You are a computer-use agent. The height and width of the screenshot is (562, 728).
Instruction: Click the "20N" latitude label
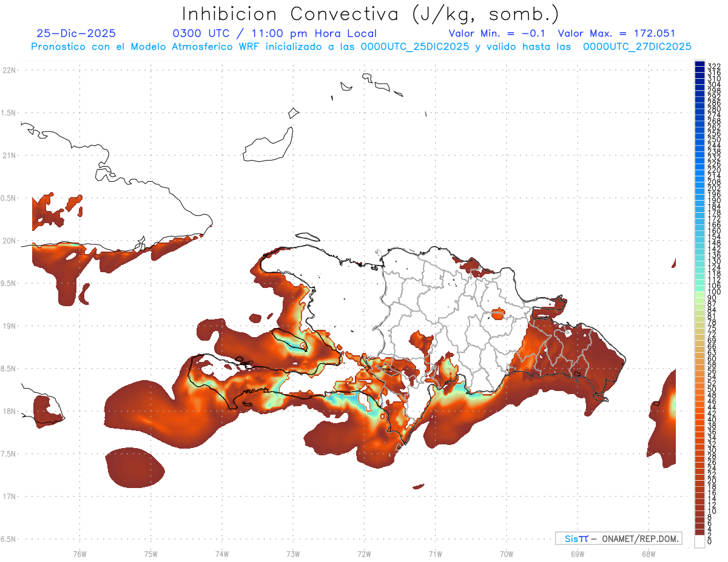click(8, 241)
